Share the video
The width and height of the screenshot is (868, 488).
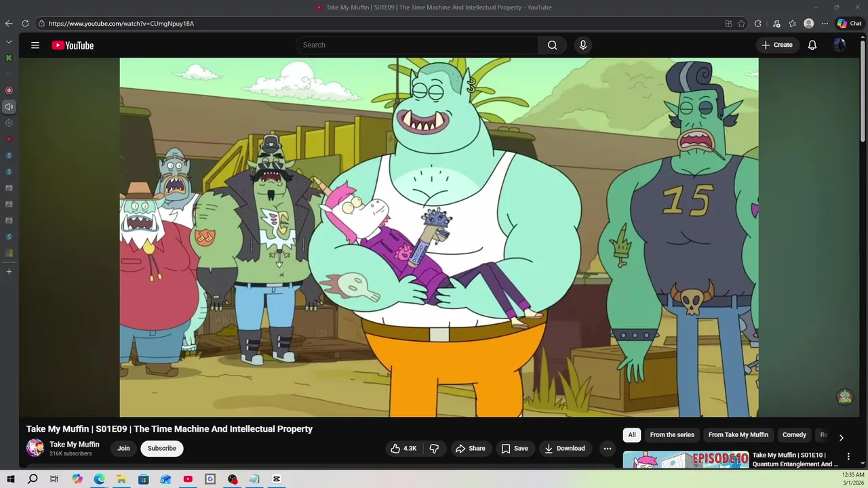[470, 448]
